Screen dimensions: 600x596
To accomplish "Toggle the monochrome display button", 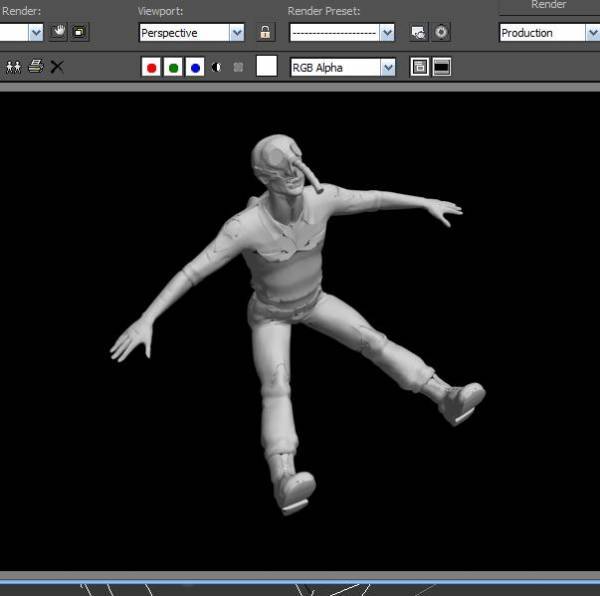I will (238, 67).
